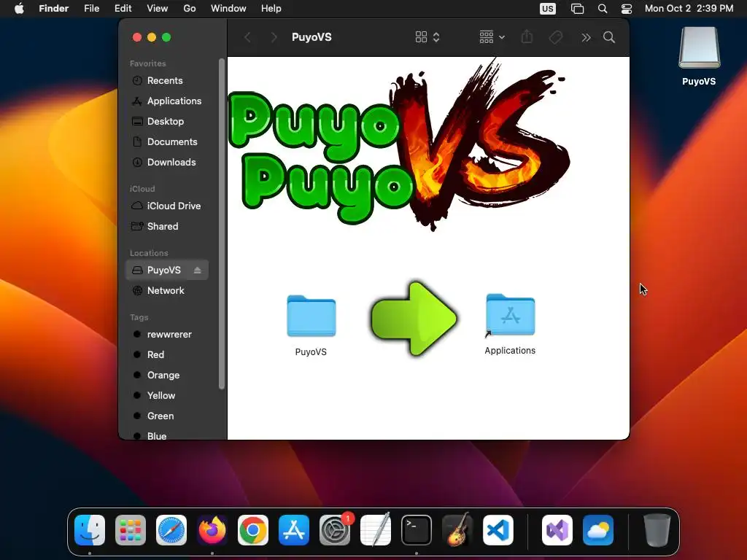
Task: Open Applications in Finder sidebar
Action: point(167,101)
